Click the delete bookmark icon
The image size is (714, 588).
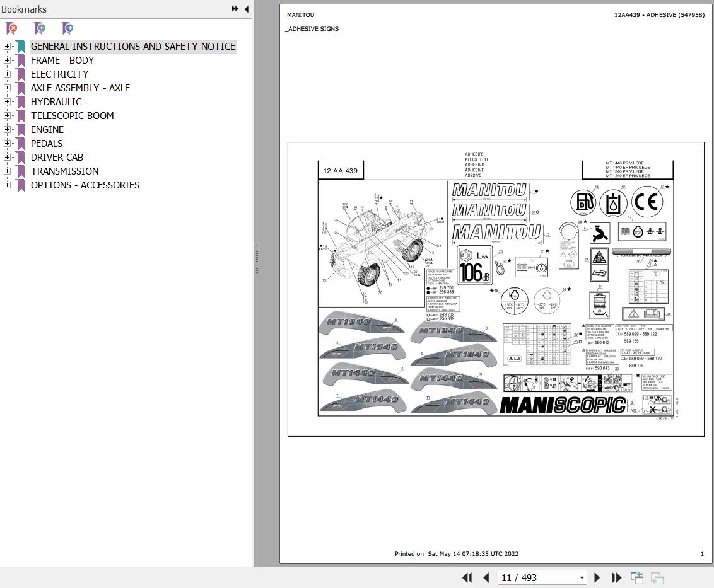pos(12,28)
